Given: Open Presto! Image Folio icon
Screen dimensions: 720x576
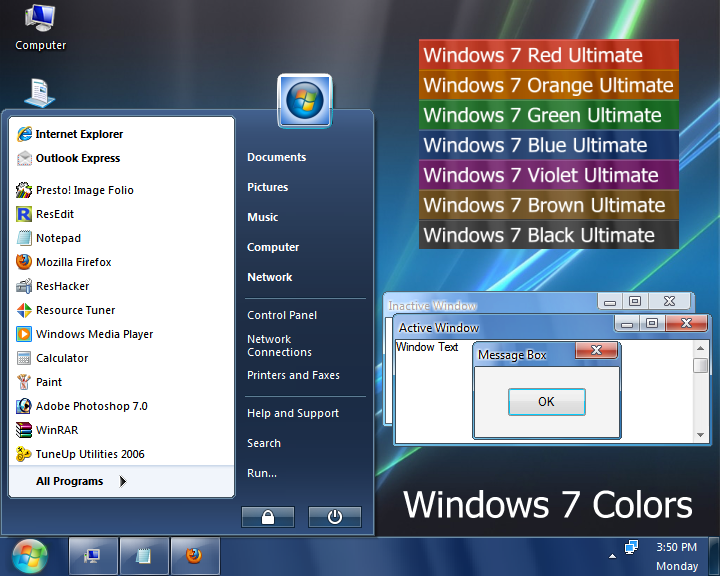Looking at the screenshot, I should pyautogui.click(x=24, y=190).
